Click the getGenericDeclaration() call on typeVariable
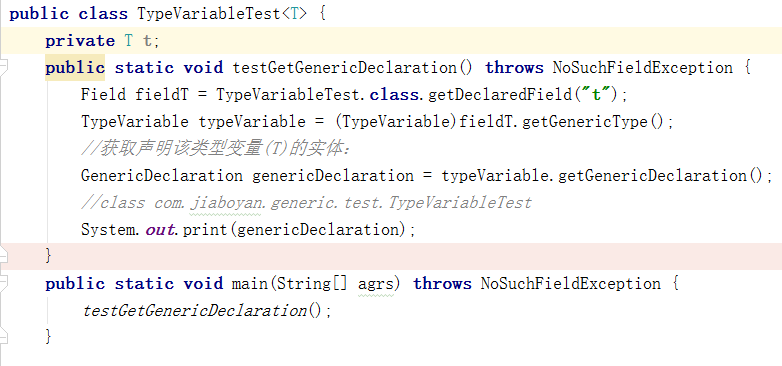The height and width of the screenshot is (366, 782). click(x=661, y=175)
